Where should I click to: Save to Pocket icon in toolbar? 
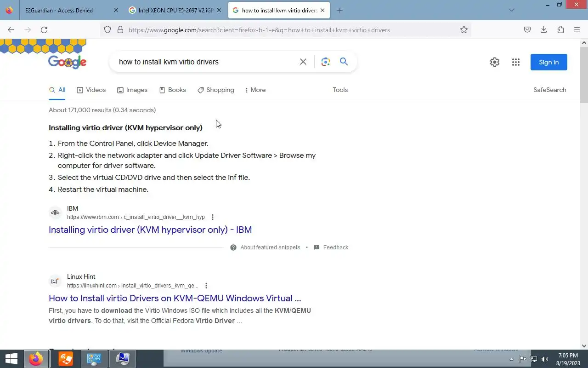click(x=527, y=30)
